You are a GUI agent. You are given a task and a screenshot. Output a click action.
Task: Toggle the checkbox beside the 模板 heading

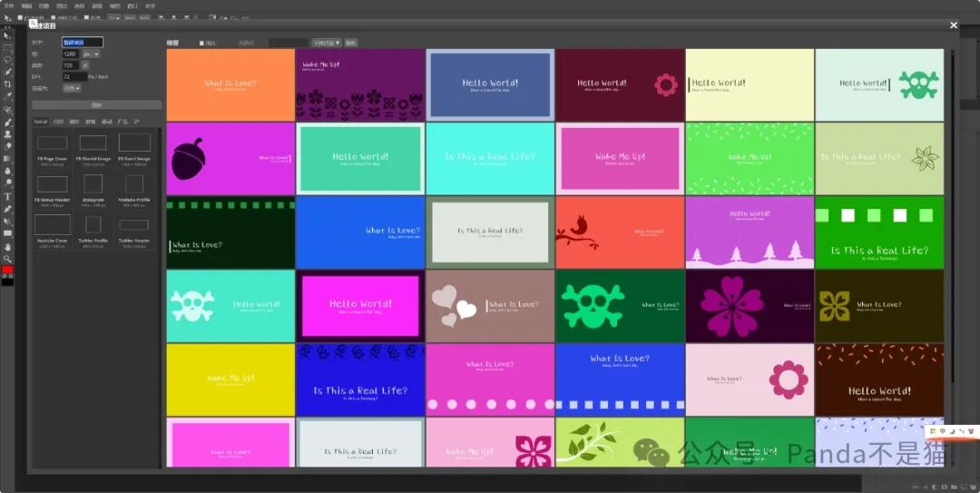(x=201, y=44)
